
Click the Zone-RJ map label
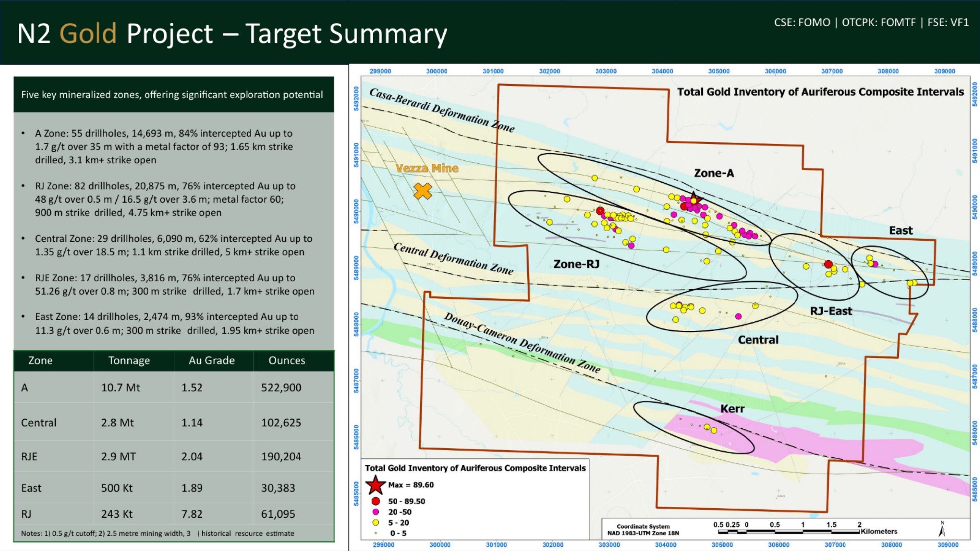[576, 264]
